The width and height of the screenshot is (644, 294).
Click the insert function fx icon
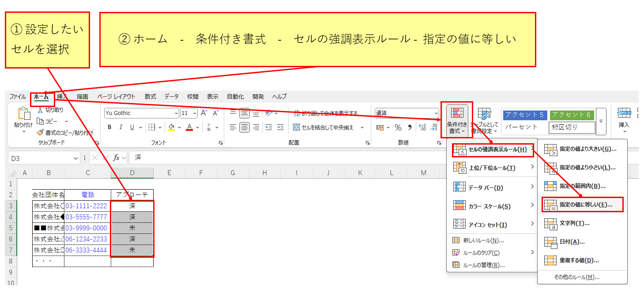pos(116,158)
